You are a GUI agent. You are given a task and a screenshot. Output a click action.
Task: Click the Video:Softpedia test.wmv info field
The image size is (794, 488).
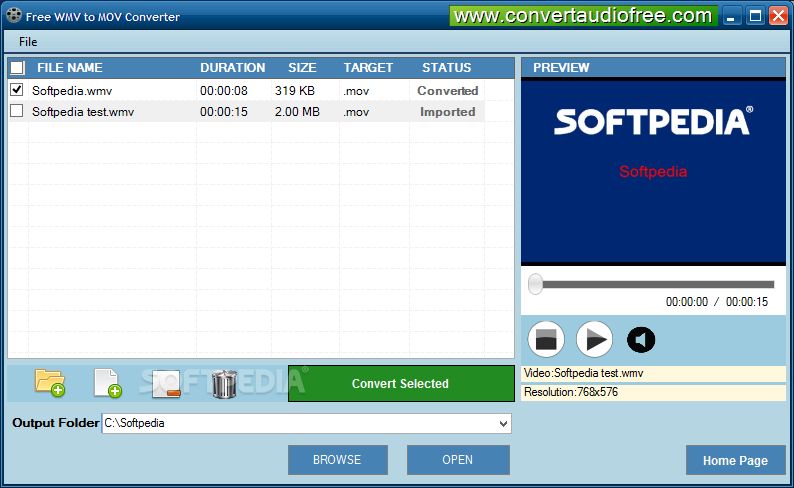[653, 374]
